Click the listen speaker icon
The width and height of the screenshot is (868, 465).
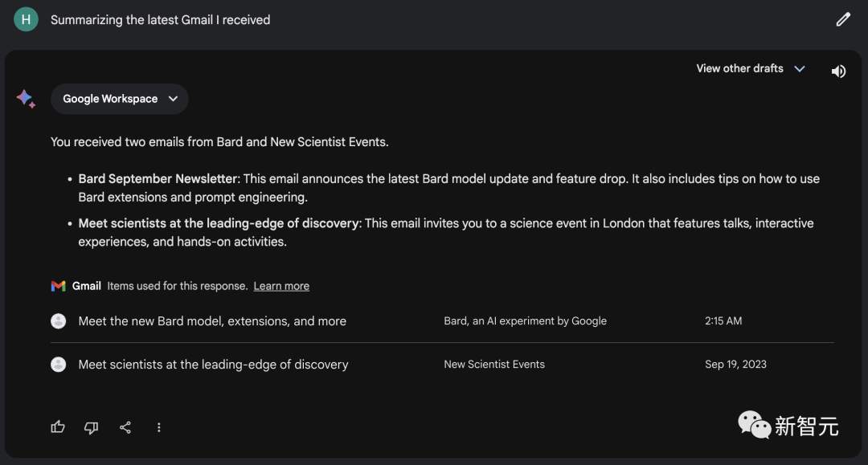tap(838, 71)
